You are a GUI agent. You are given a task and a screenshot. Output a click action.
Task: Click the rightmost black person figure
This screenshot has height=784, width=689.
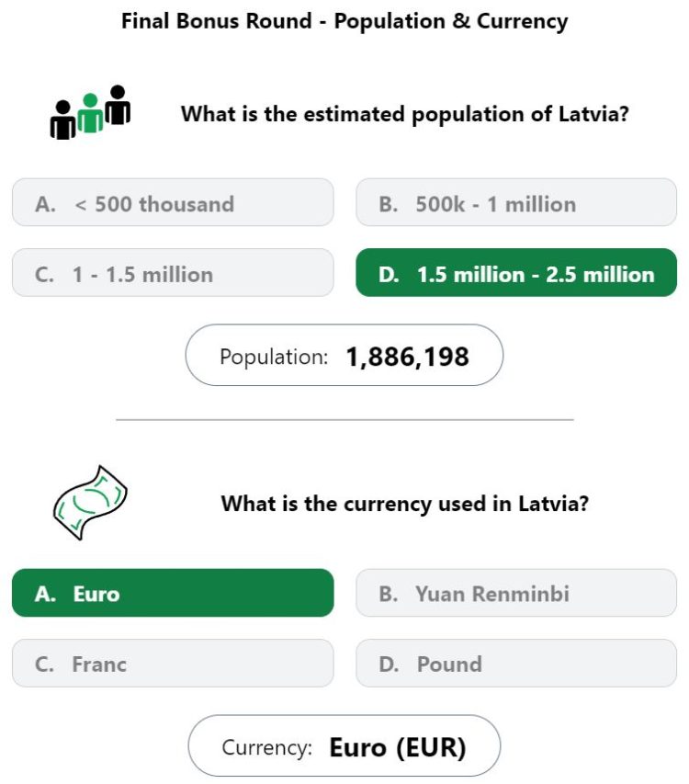pos(118,105)
